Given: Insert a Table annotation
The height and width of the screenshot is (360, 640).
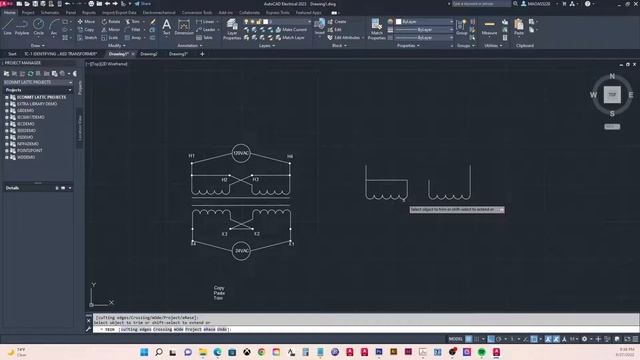Looking at the screenshot, I should pos(204,38).
